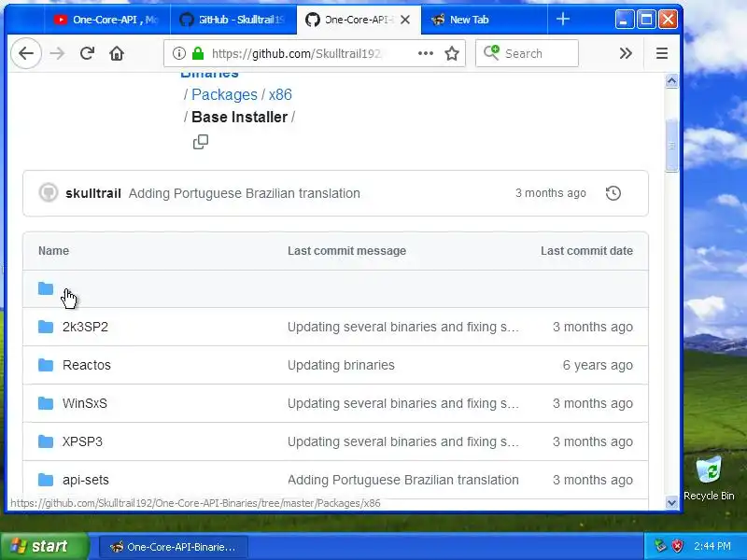Viewport: 747px width, 560px height.
Task: Open the latest commit Portuguese Brazilian translation
Action: tap(245, 193)
